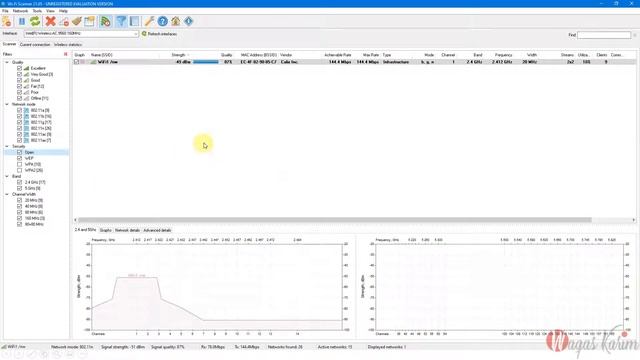Check the WPA2 security filter
The width and height of the screenshot is (640, 360).
19,170
